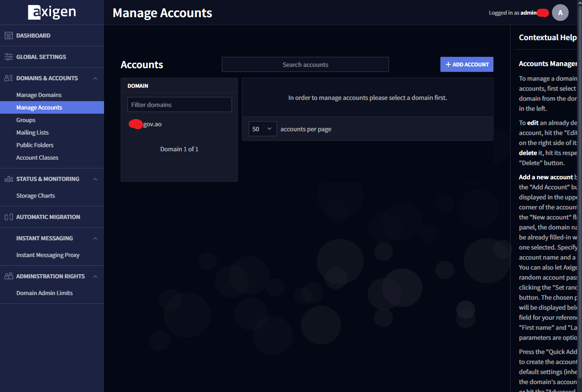Click the Filter domains input
Viewport: 582px width, 392px height.
click(179, 104)
